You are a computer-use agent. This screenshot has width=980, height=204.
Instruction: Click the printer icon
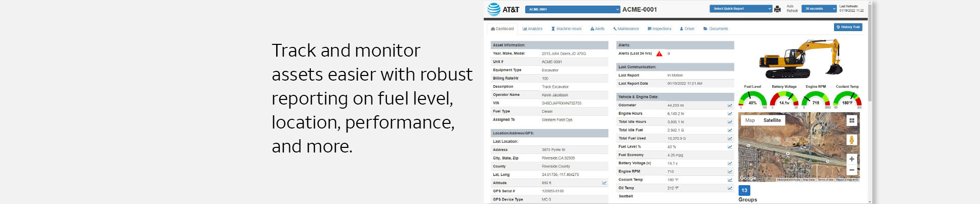tap(777, 9)
